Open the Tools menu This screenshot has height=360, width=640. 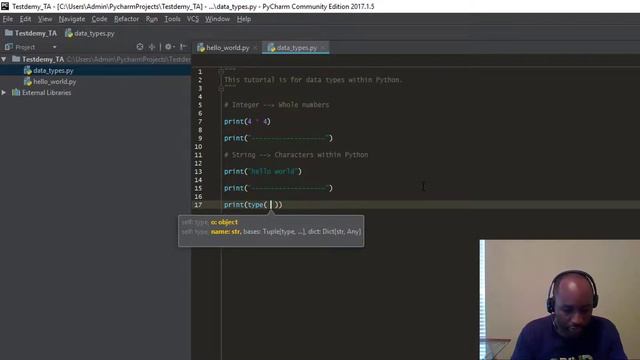point(172,19)
